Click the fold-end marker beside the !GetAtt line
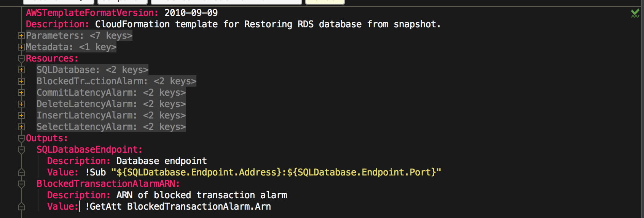The width and height of the screenshot is (644, 218). coord(21,207)
